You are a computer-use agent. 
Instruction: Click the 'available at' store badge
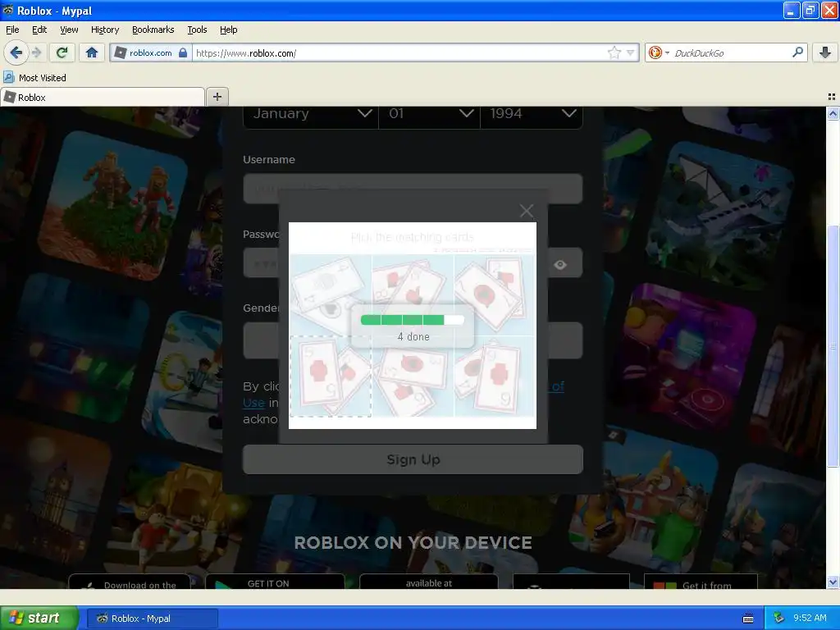pyautogui.click(x=428, y=582)
